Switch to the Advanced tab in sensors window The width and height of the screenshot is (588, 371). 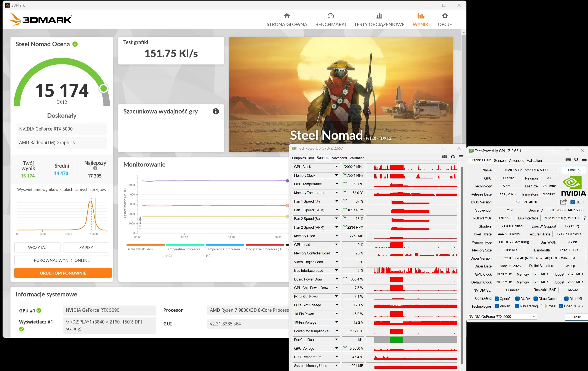click(339, 158)
